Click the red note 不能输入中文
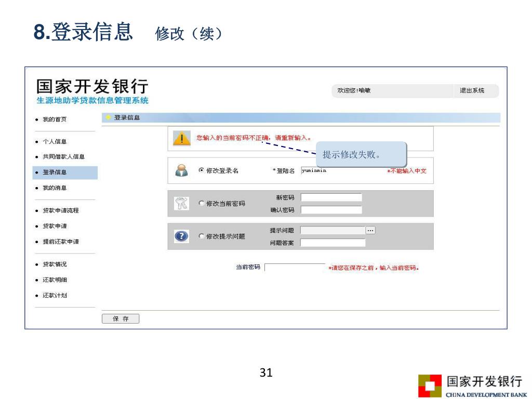The width and height of the screenshot is (532, 399). (x=406, y=171)
